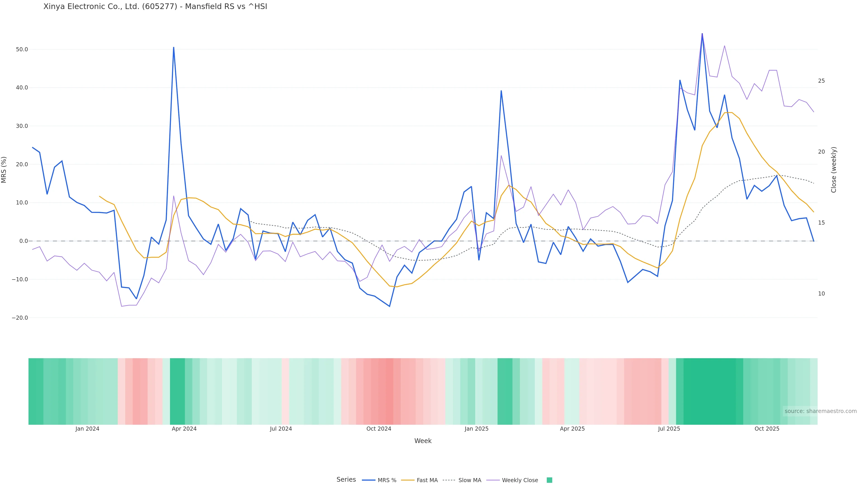This screenshot has width=868, height=488.
Task: Click the purple Weekly Close legend line icon
Action: click(x=493, y=480)
